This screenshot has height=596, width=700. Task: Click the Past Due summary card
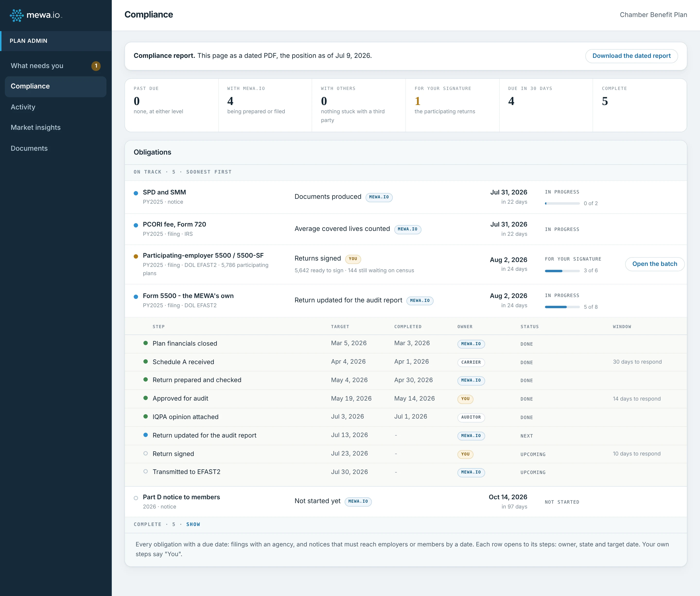172,105
